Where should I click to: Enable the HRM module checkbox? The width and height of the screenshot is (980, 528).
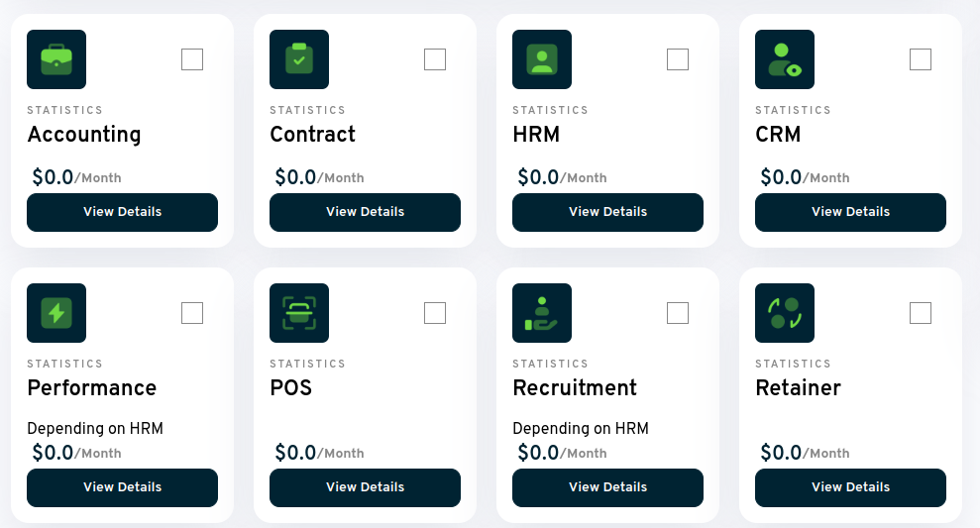point(678,59)
